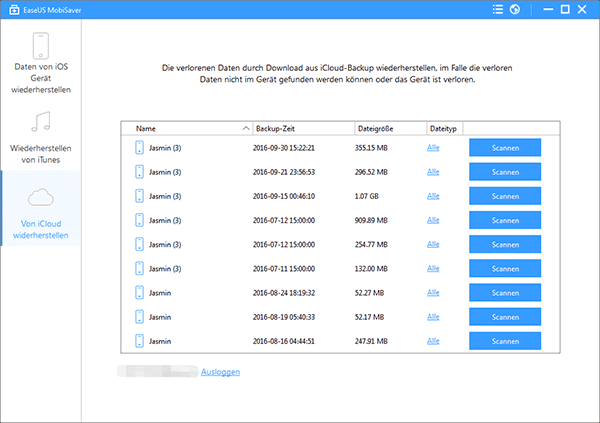Click Alle link for 254.77 MB backup
Viewport: 600px width, 423px height.
point(433,244)
